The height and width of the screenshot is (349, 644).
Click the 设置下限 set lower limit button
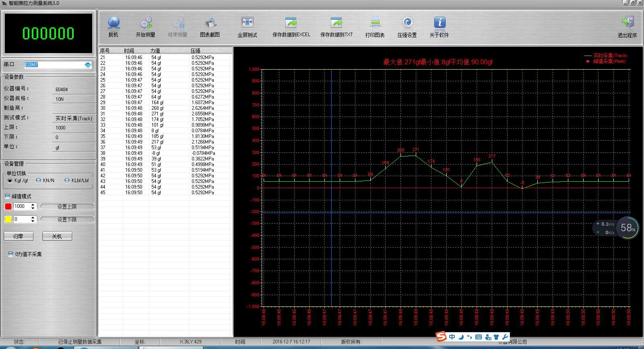(67, 220)
